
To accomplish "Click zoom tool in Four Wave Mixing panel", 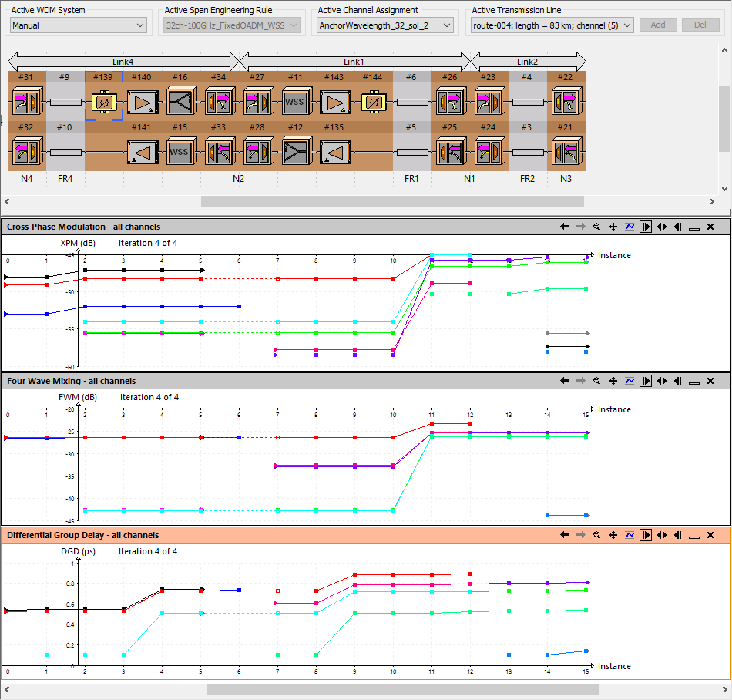I will 596,381.
